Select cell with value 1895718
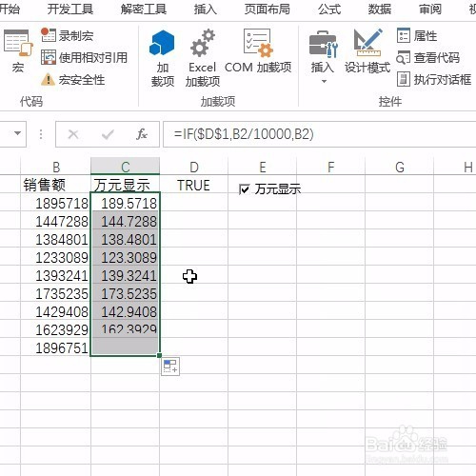476x476 pixels. (56, 203)
